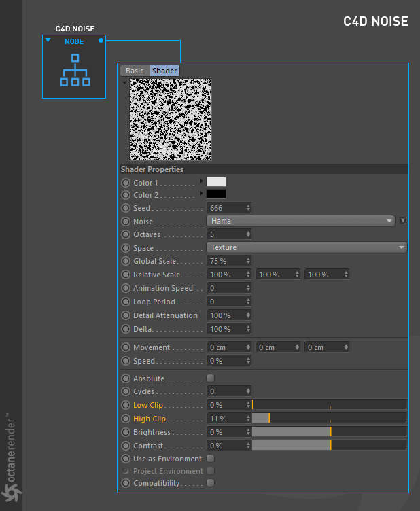Screen dimensions: 420x511
Task: Enable the Project Environment checkbox
Action: tap(210, 471)
